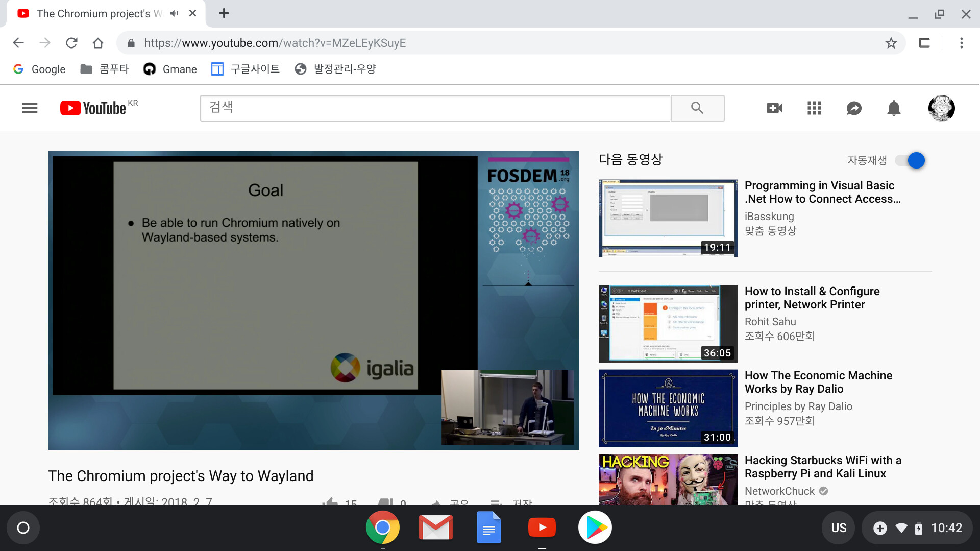Click the search magnifier button
980x551 pixels.
[697, 108]
